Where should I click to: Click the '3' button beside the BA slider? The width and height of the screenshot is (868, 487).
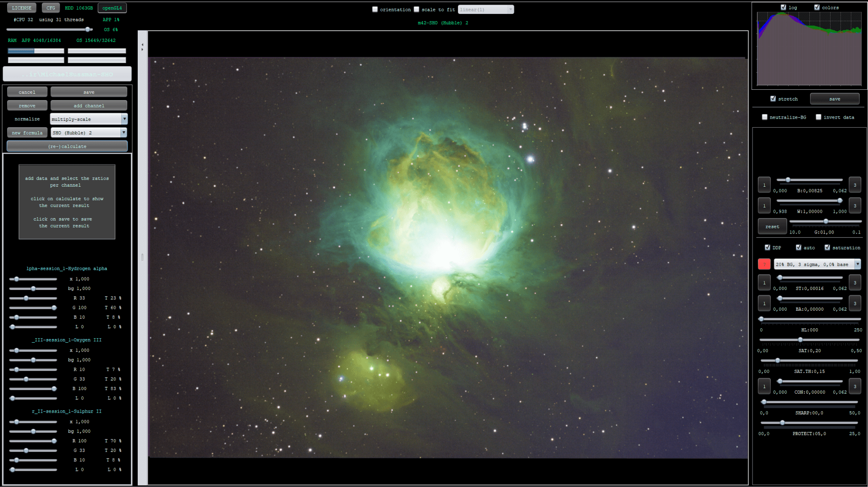tap(854, 303)
